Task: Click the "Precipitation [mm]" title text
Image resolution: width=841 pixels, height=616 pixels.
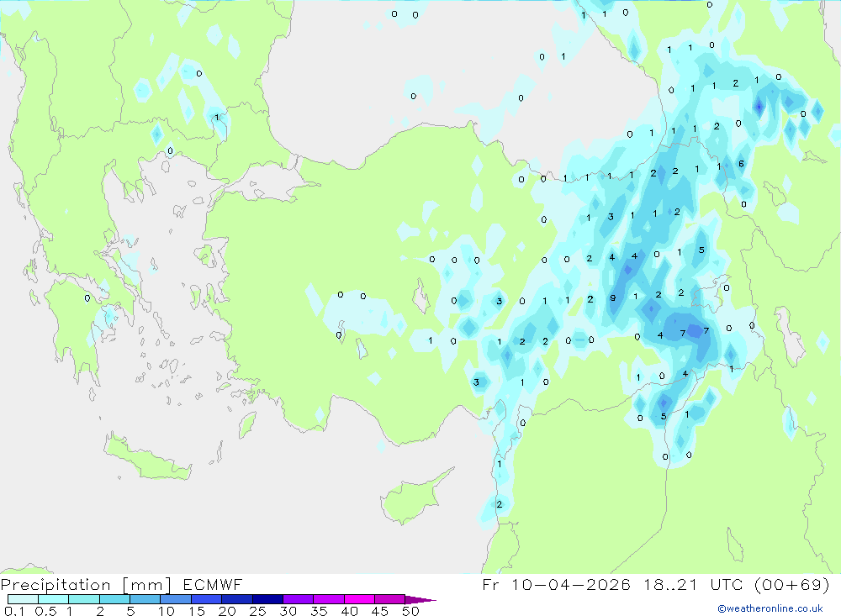Action: (x=86, y=584)
